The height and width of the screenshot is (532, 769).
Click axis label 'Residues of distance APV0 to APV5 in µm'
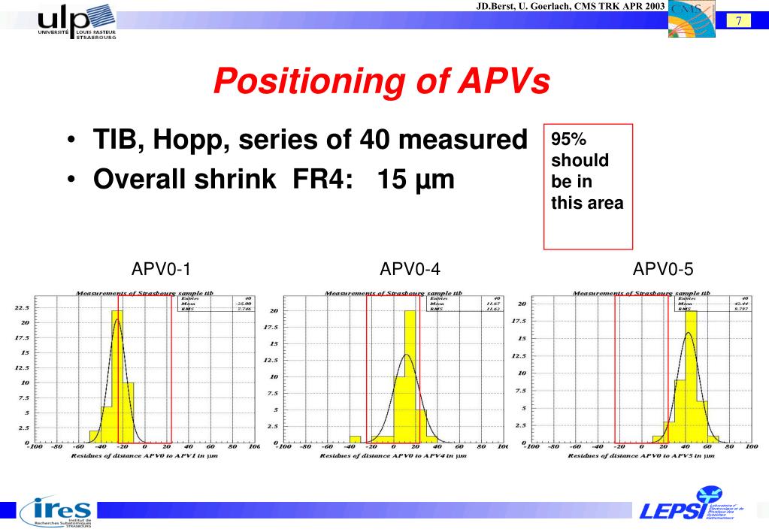pos(641,456)
